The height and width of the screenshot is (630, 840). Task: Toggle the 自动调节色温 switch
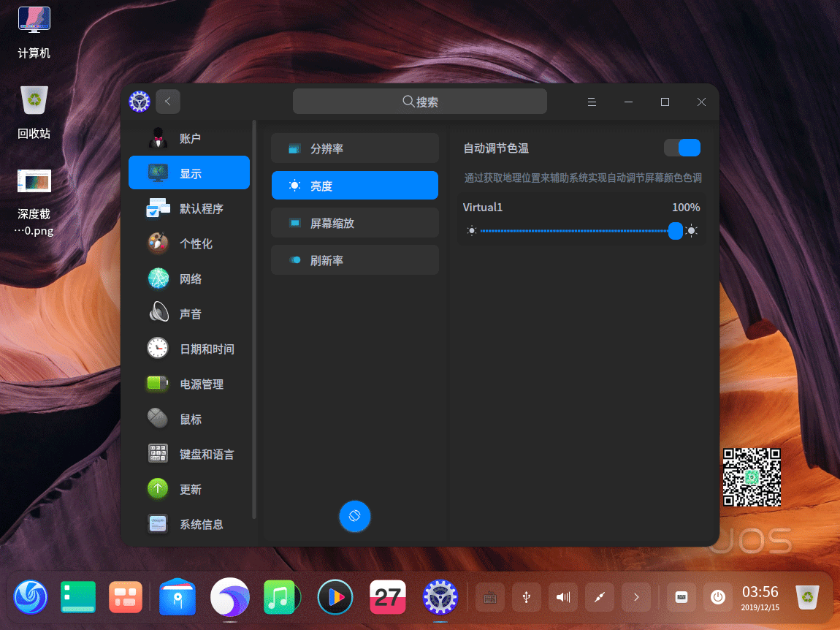coord(681,148)
